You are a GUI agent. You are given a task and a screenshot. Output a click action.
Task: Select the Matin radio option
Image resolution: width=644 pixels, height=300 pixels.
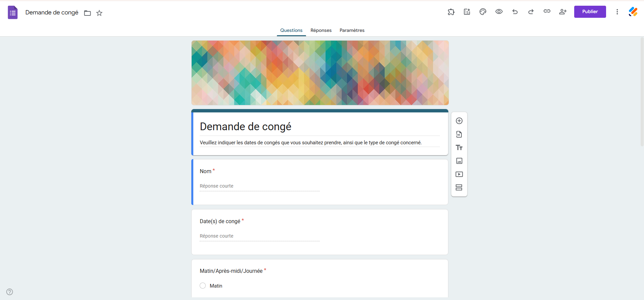(203, 286)
